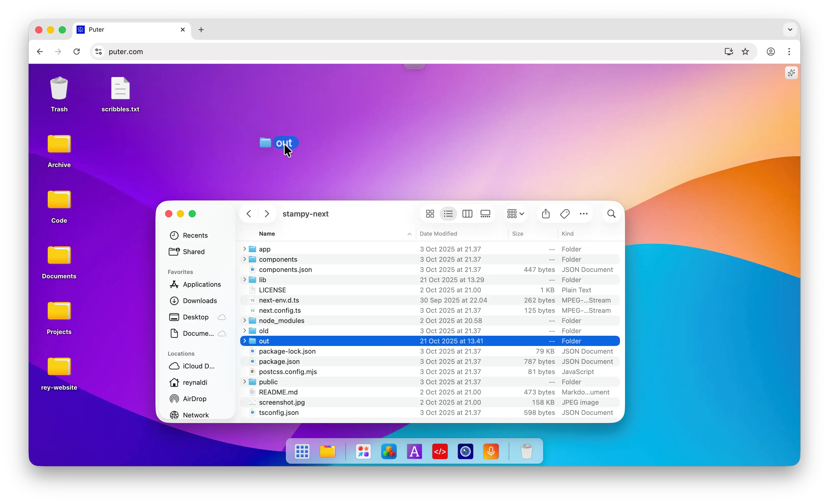
Task: Open the red code editor dock app
Action: click(440, 451)
